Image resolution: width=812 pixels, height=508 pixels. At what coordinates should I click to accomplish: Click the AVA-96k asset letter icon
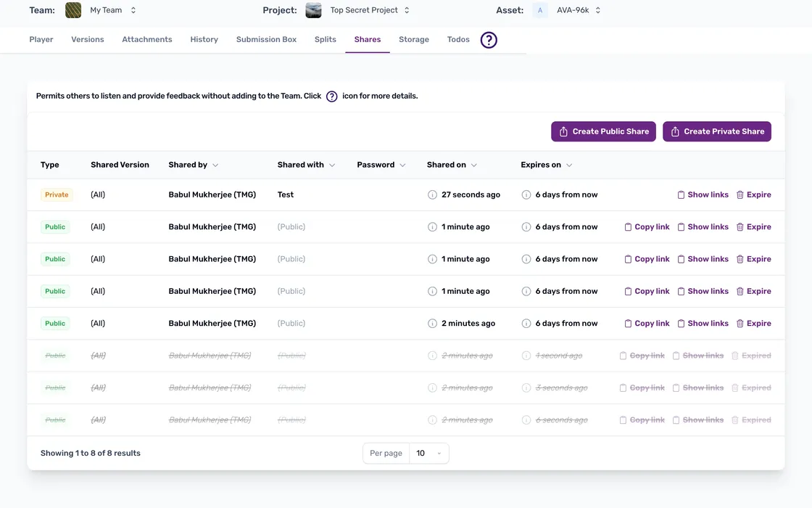(x=540, y=10)
